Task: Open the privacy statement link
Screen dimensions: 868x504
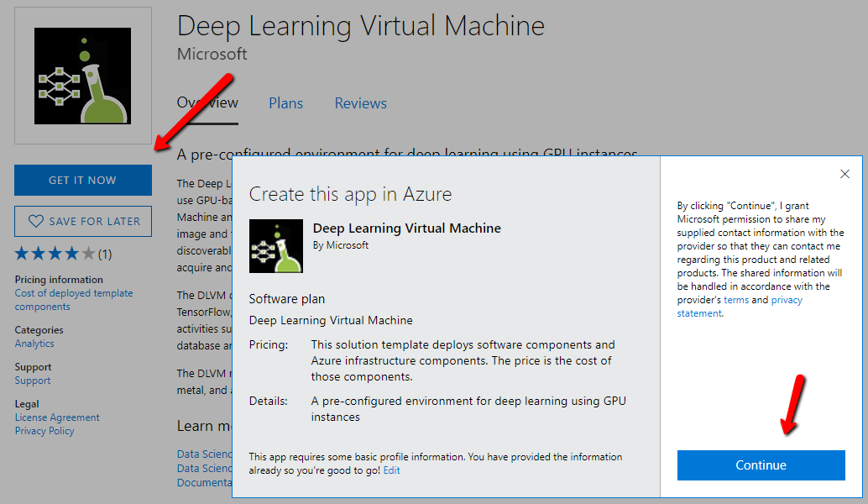Action: (x=740, y=307)
